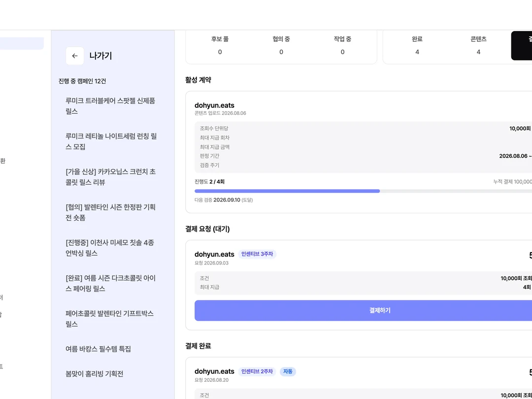Select [가을 신상] 카카오닙스 크런치 초콜릿 릴스 리뷰
This screenshot has width=532, height=399.
[111, 177]
